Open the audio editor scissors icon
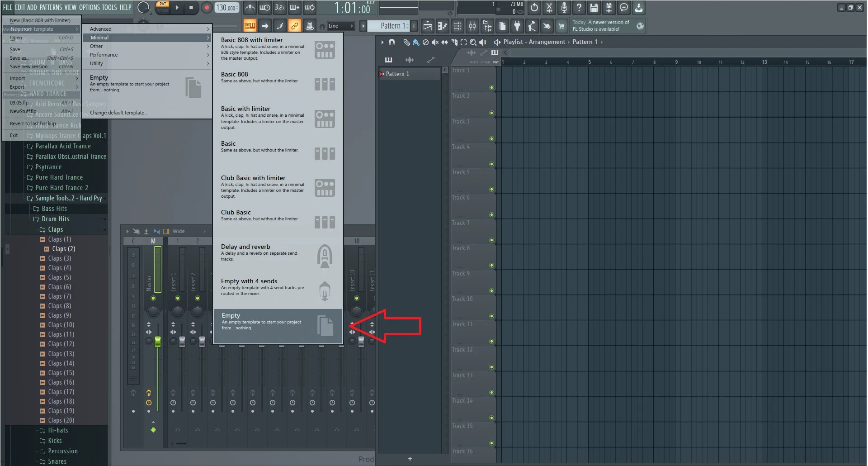The height and width of the screenshot is (466, 868). coord(549,8)
